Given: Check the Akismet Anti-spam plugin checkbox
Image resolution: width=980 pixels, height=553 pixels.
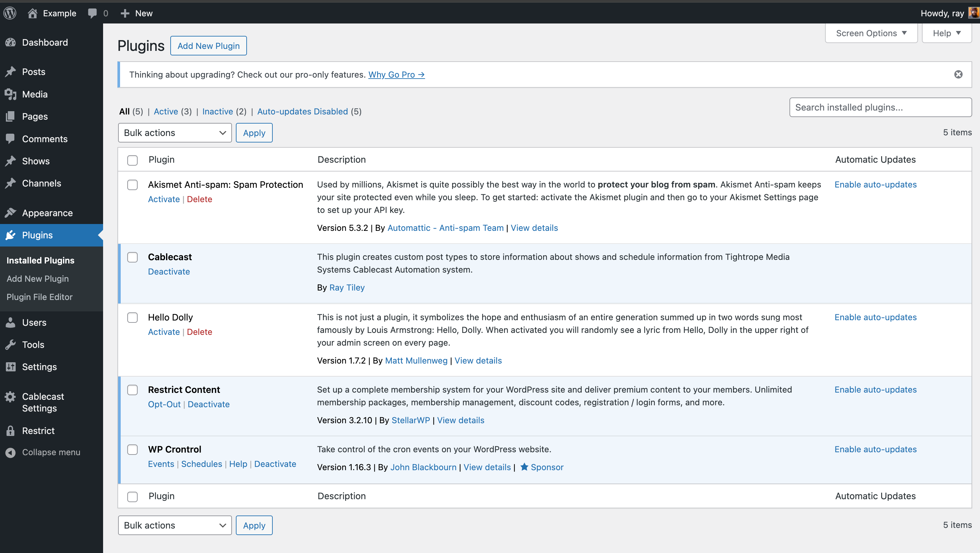Looking at the screenshot, I should (132, 185).
